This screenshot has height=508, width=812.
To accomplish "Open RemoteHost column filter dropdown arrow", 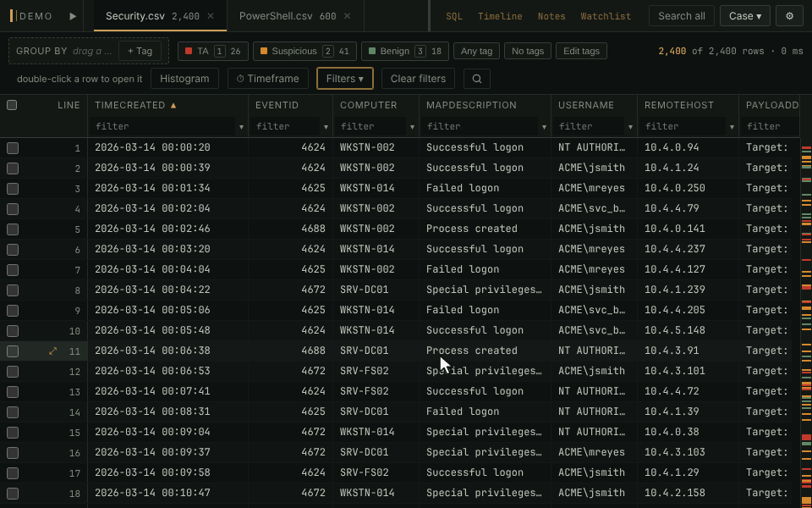I will click(x=732, y=127).
